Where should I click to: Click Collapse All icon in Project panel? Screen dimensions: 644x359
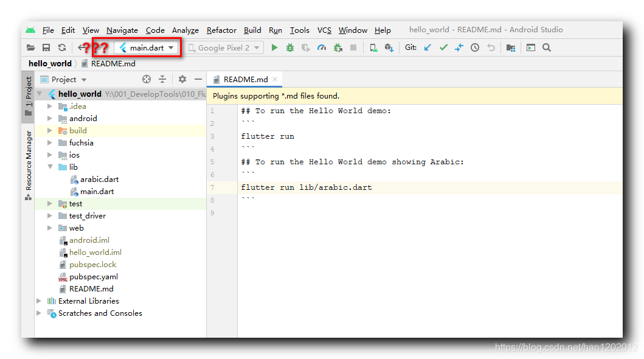[162, 79]
